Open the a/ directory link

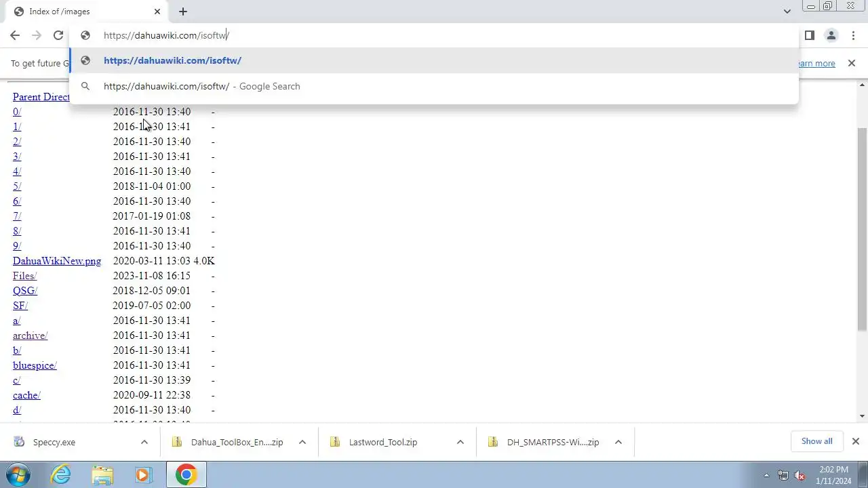pos(17,321)
